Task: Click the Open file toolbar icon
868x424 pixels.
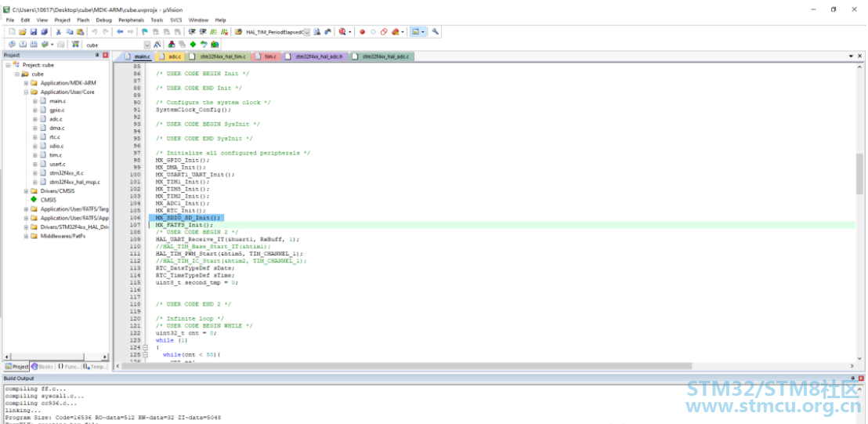Action: click(23, 32)
